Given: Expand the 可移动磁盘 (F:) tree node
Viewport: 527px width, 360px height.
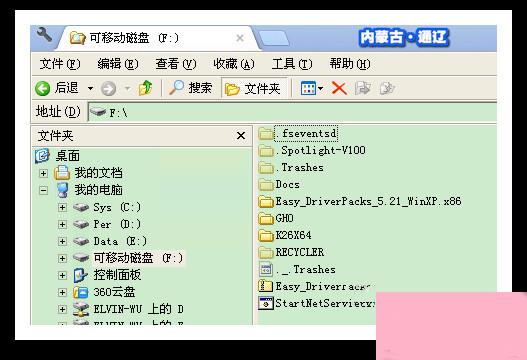Looking at the screenshot, I should (62, 258).
